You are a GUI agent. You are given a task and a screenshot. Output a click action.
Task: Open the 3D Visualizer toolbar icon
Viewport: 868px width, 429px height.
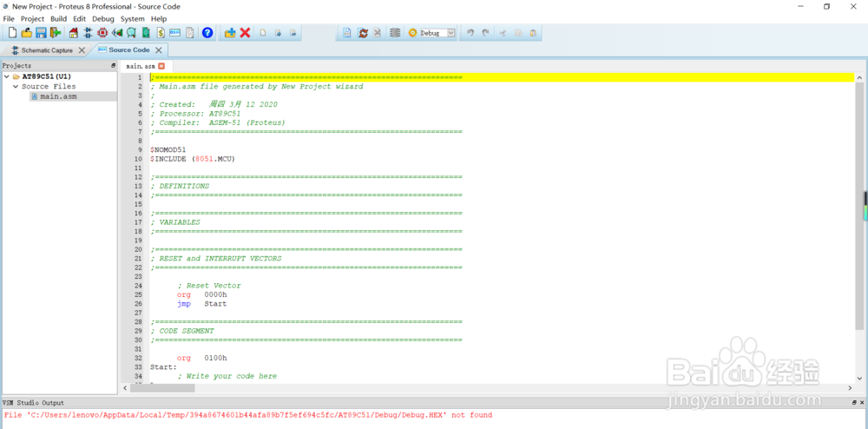coord(117,33)
